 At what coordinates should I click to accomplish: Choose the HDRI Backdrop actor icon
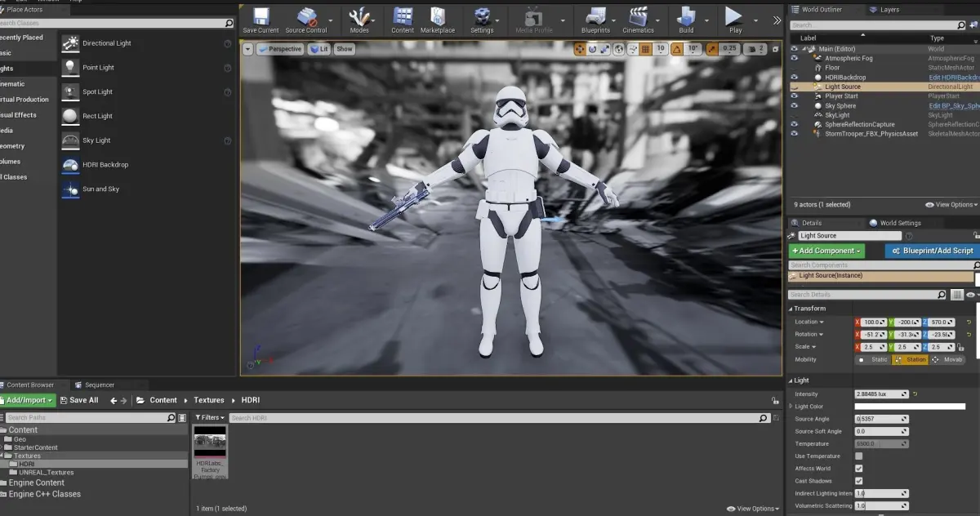pyautogui.click(x=71, y=165)
